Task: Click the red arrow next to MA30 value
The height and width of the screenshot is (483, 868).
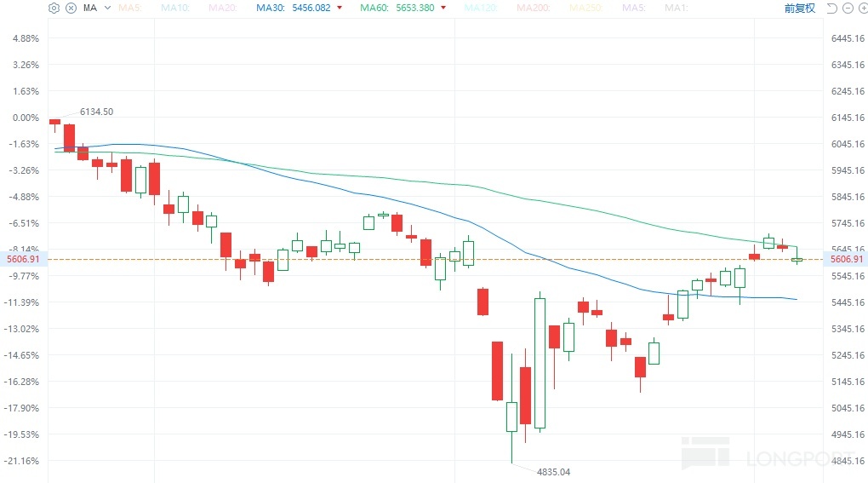Action: click(340, 8)
